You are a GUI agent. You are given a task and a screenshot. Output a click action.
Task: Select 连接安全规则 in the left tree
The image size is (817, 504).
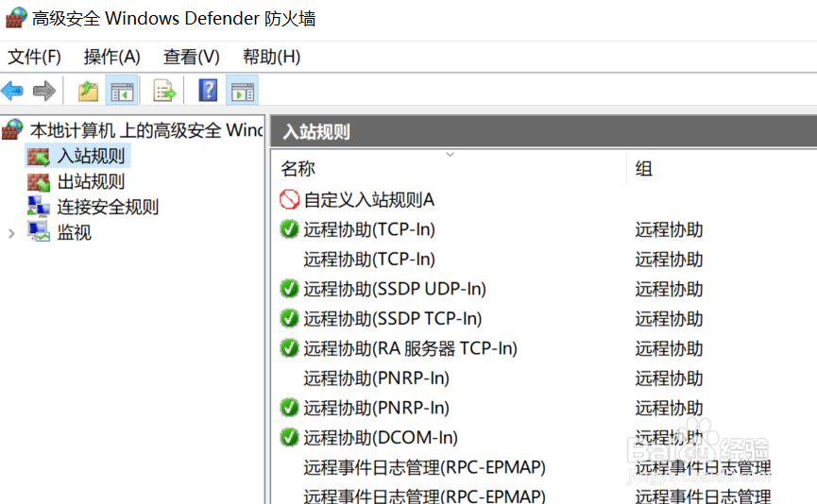108,207
